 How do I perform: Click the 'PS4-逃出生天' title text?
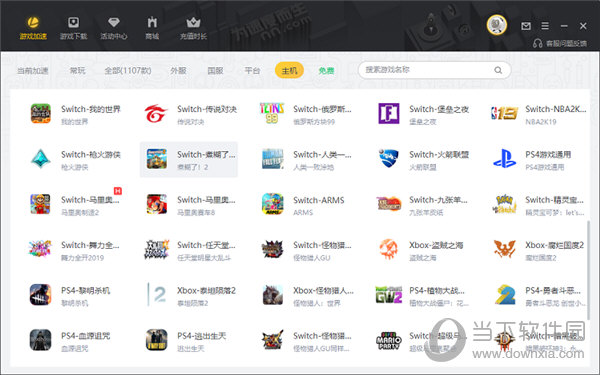pos(202,336)
